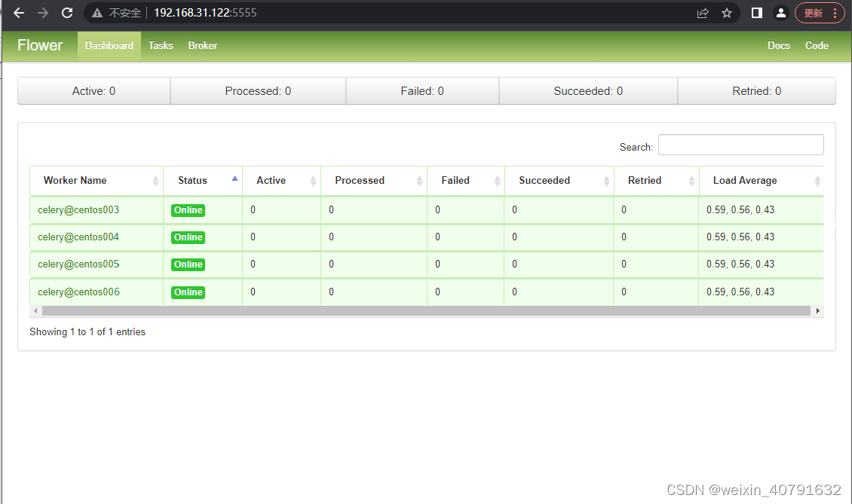Go back with the browser back arrow
852x504 pixels.
click(19, 13)
